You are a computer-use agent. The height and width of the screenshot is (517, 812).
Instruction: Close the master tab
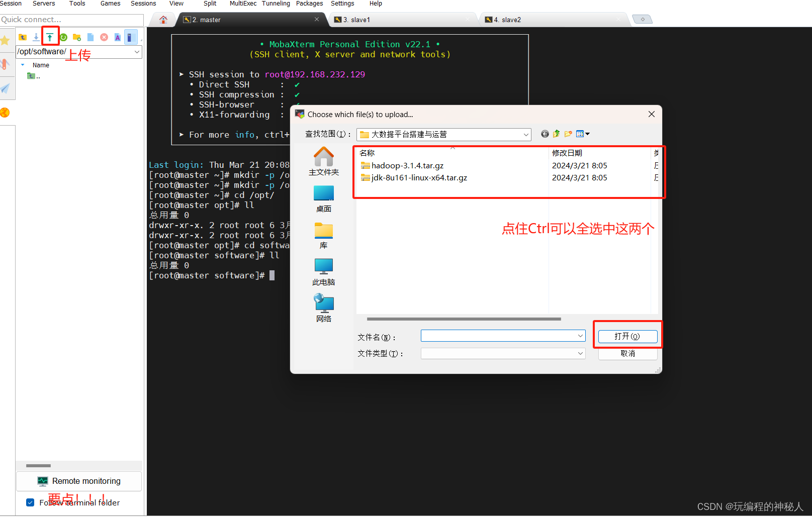click(317, 19)
